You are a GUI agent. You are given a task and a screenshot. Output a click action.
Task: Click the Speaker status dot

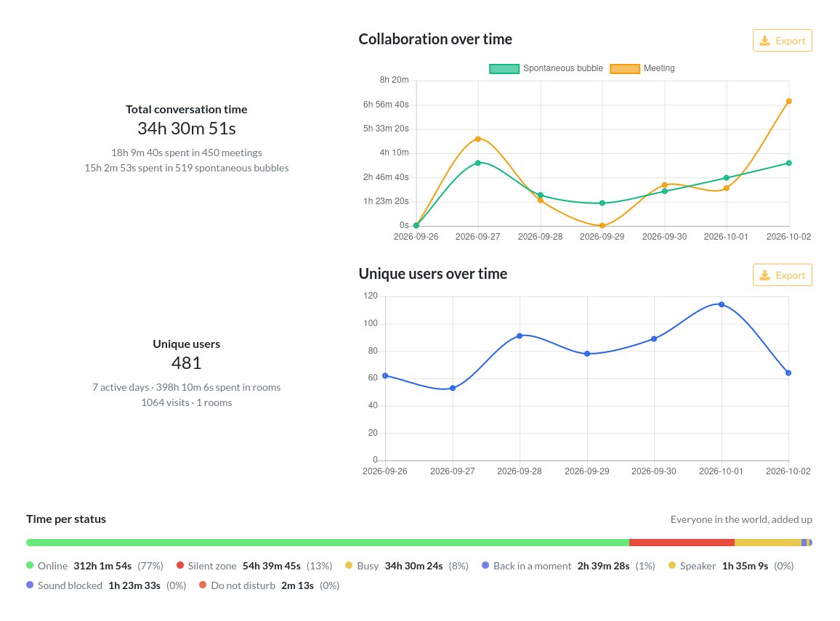[672, 565]
